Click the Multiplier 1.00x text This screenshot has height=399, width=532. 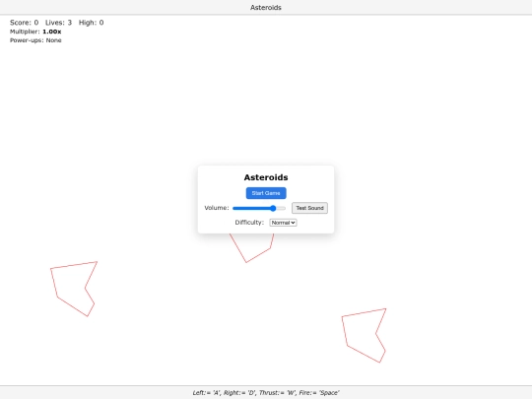tap(35, 32)
